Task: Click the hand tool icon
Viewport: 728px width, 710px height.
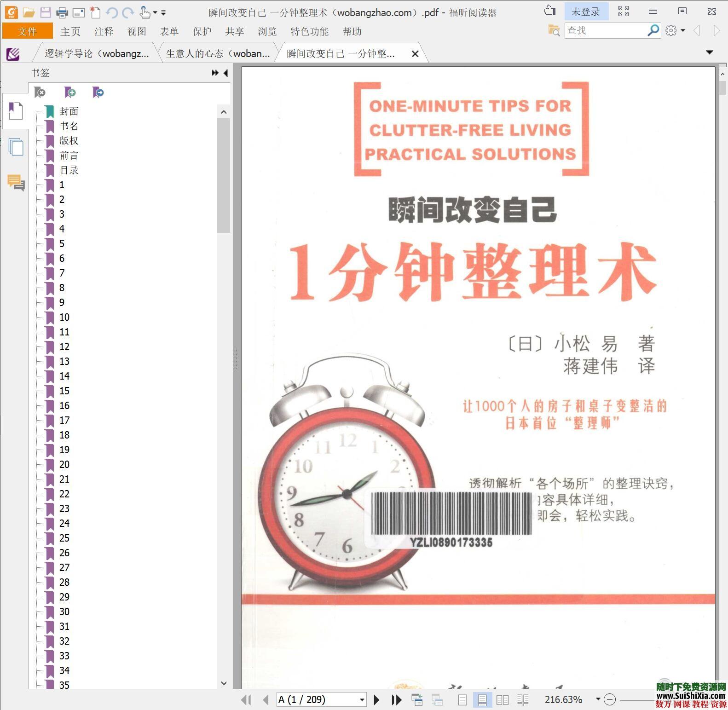Action: (x=144, y=12)
